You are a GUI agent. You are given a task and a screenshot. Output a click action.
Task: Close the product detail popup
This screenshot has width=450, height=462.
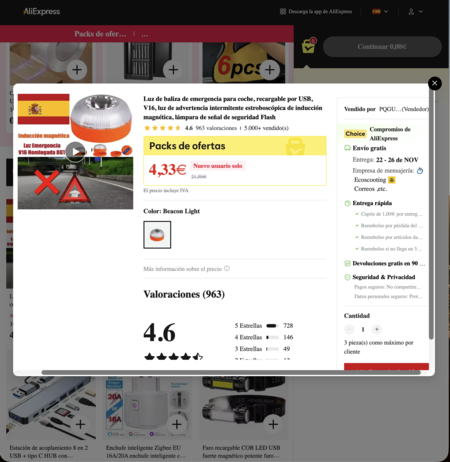(434, 83)
